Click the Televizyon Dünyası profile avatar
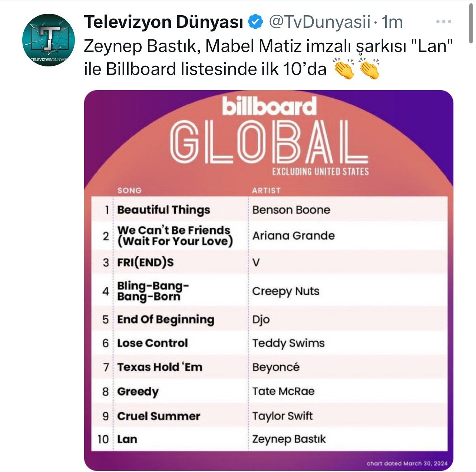The height and width of the screenshot is (472, 476). (48, 40)
